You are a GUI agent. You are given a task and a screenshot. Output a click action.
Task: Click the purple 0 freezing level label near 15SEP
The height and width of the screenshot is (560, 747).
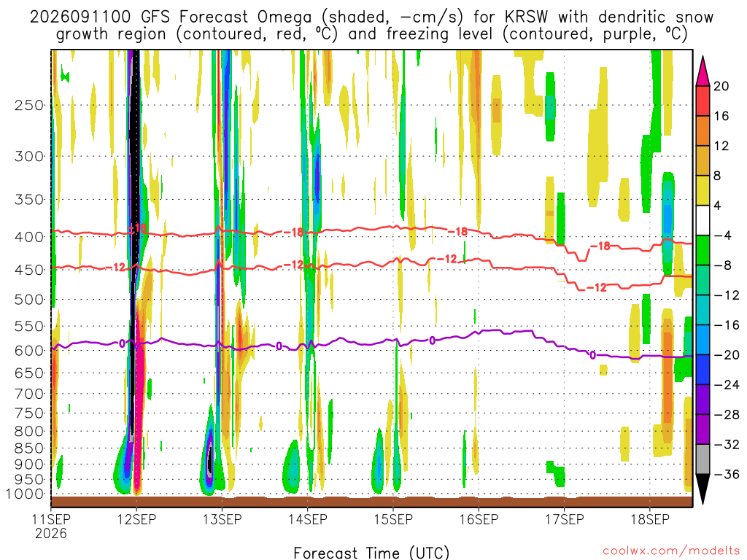tap(432, 341)
